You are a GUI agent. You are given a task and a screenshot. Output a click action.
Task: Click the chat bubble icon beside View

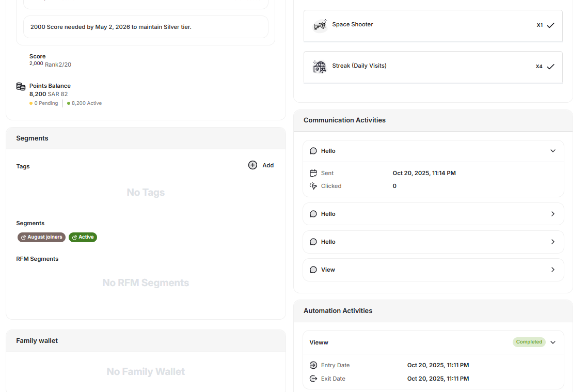coord(313,270)
